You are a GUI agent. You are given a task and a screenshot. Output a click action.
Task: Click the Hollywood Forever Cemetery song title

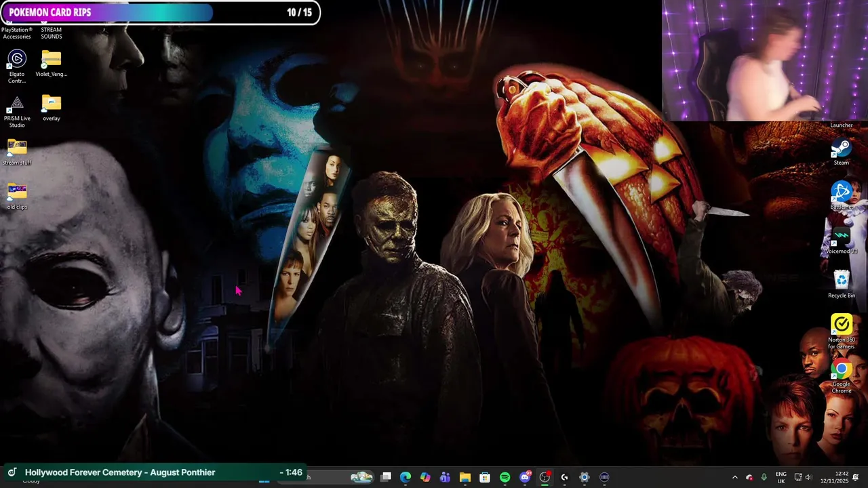pyautogui.click(x=120, y=472)
